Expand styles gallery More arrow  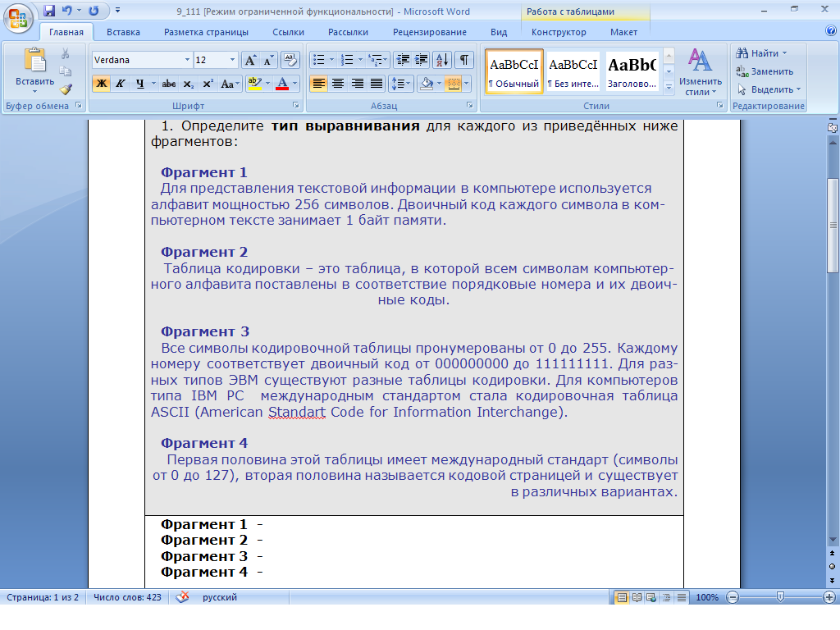coord(669,87)
